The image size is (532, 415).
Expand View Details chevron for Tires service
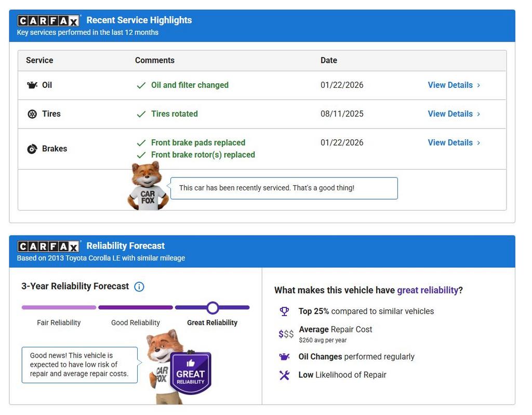point(478,114)
